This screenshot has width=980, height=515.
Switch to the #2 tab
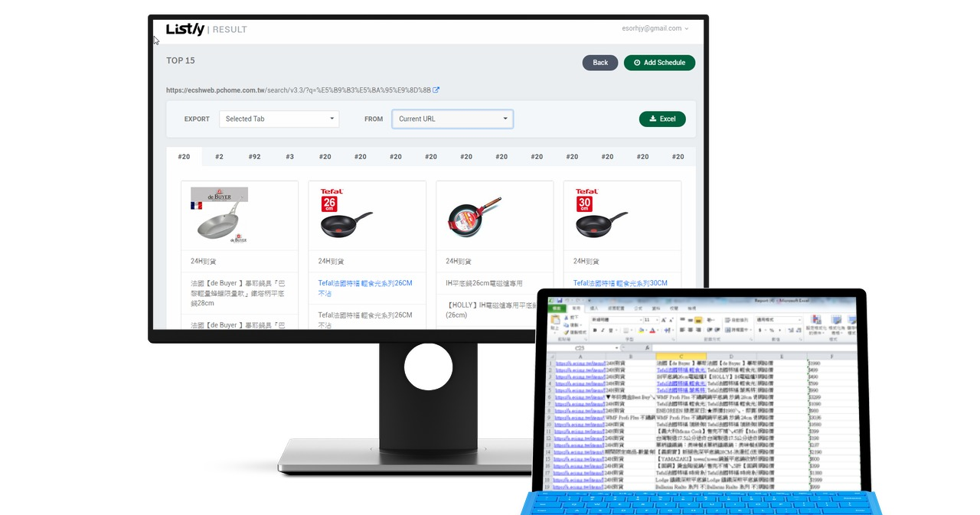click(x=219, y=157)
